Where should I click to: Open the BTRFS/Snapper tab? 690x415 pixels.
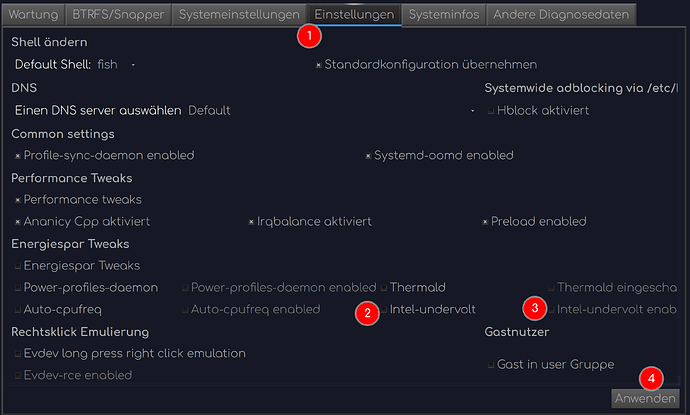tap(118, 15)
